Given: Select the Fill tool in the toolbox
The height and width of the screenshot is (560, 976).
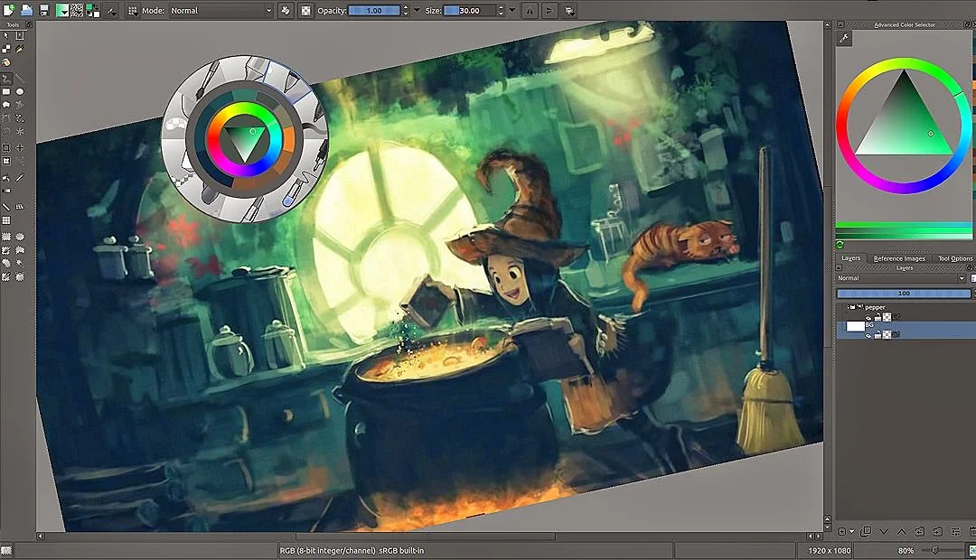Looking at the screenshot, I should point(6,177).
